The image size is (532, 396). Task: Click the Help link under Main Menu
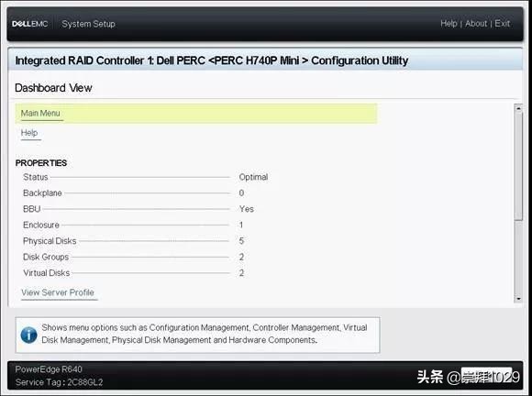(x=29, y=133)
